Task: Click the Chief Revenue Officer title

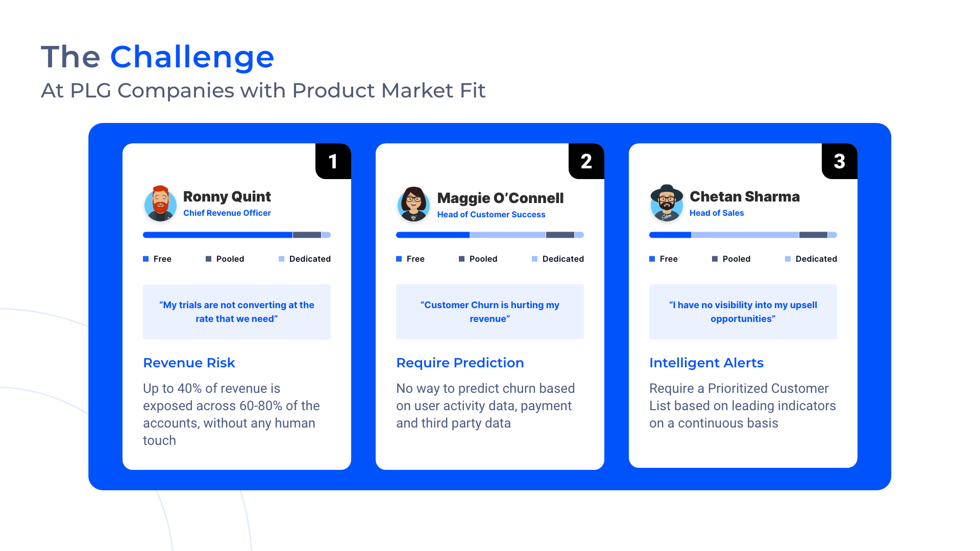Action: click(227, 213)
